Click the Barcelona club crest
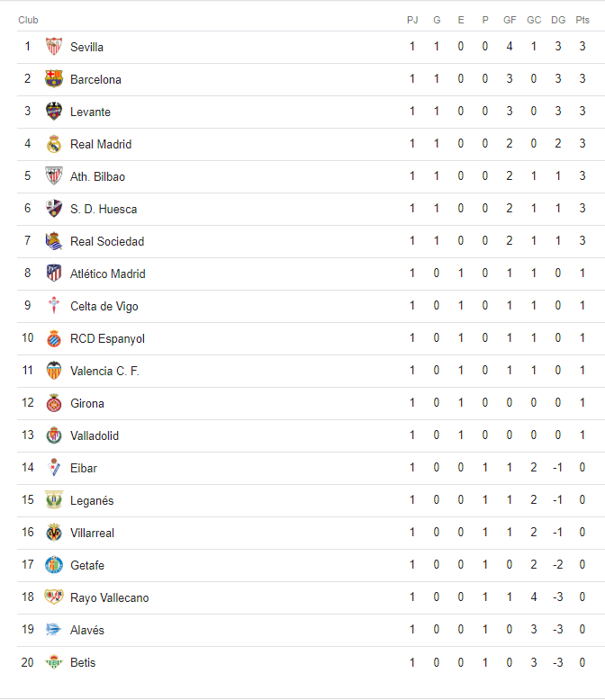The width and height of the screenshot is (605, 700). pyautogui.click(x=54, y=79)
